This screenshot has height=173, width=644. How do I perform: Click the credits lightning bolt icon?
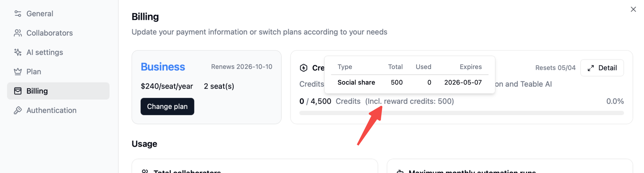pyautogui.click(x=304, y=68)
